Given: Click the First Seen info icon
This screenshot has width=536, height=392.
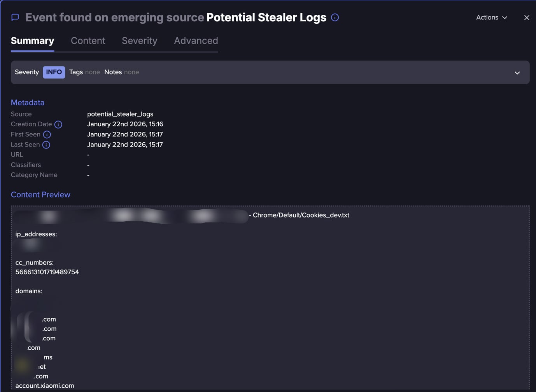Looking at the screenshot, I should pyautogui.click(x=47, y=134).
